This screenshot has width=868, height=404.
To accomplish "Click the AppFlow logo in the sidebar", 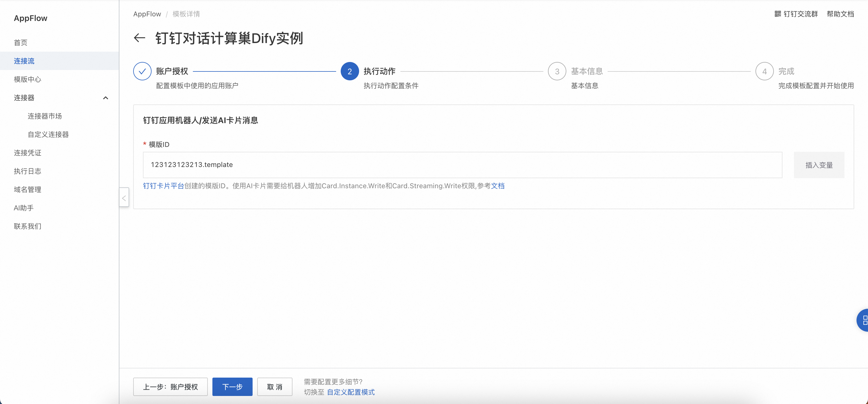I will point(30,18).
